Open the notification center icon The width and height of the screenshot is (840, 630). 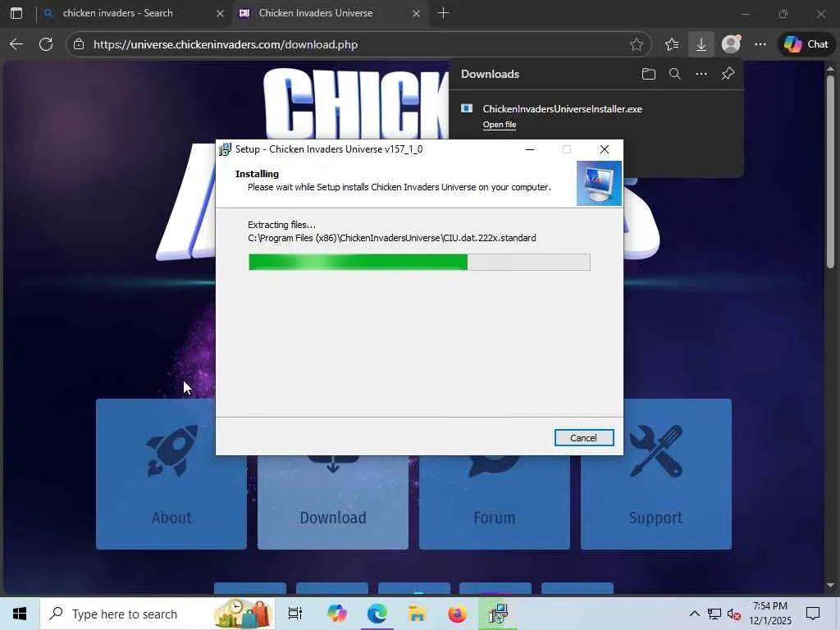[x=813, y=614]
